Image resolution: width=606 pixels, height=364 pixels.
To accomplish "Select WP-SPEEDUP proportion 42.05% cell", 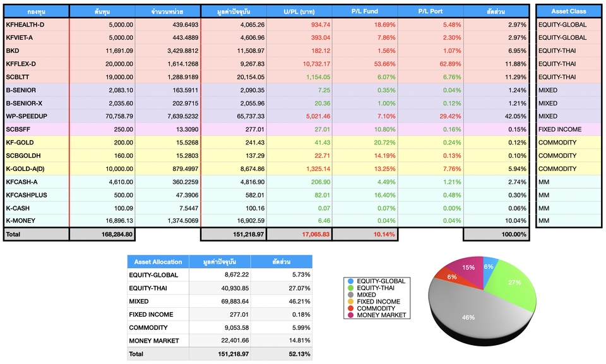I will point(496,116).
